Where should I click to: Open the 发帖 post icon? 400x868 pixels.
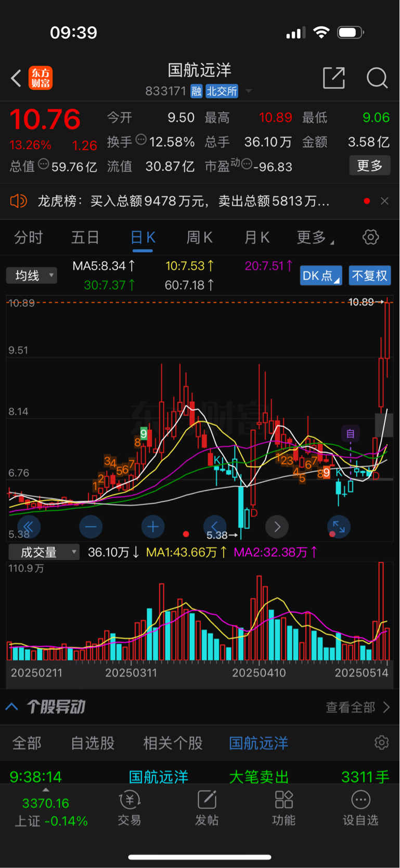(207, 808)
